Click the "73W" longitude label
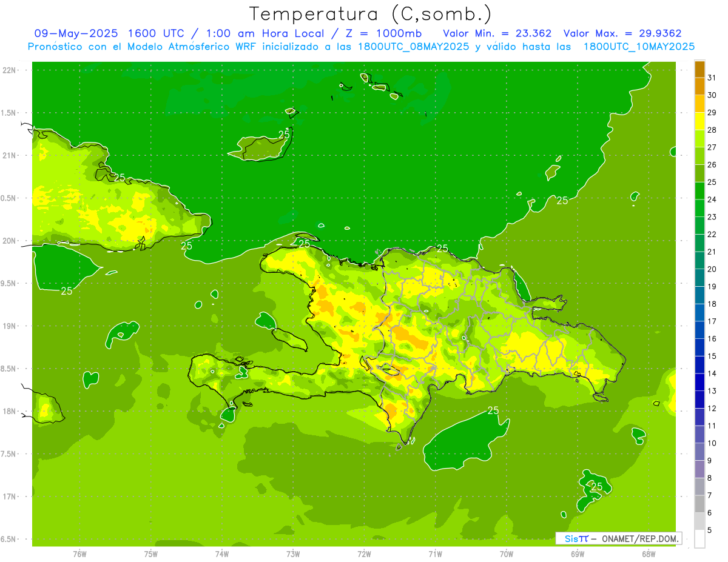This screenshot has height=562, width=728. [293, 554]
